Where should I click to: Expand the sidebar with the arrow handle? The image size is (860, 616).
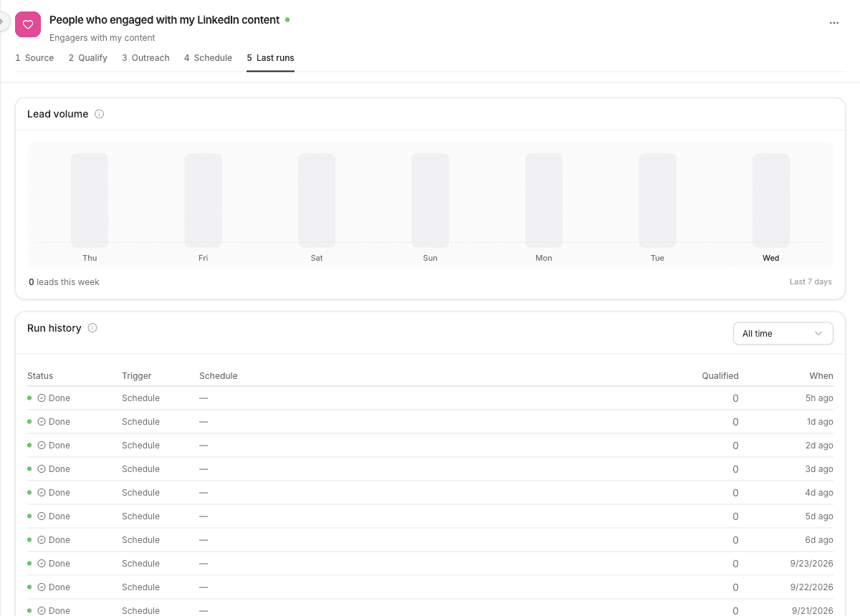coord(2,21)
